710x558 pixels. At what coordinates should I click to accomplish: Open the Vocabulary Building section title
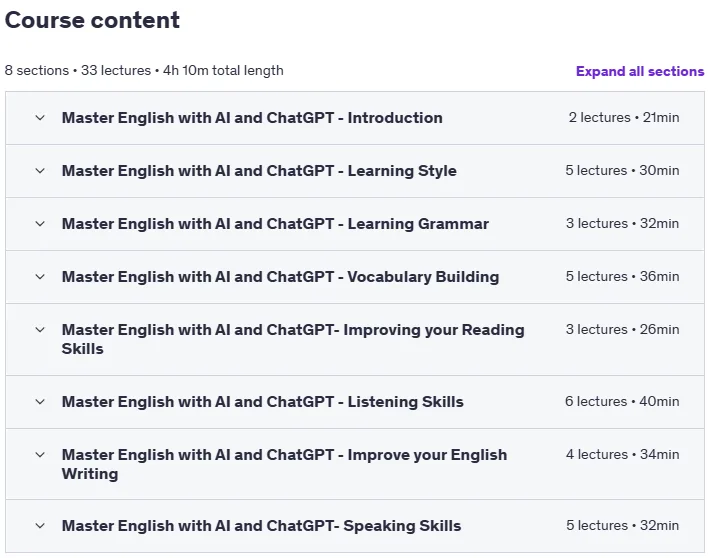pyautogui.click(x=280, y=277)
